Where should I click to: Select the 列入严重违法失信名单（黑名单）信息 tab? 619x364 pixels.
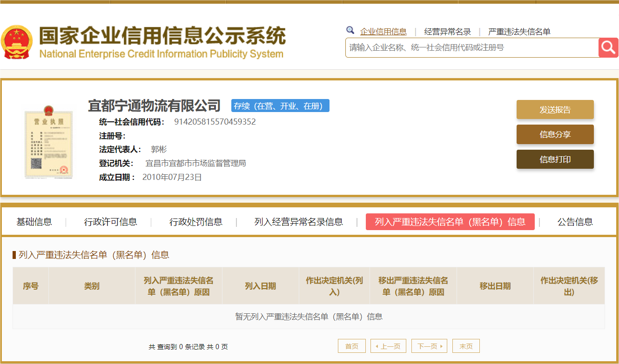click(450, 222)
